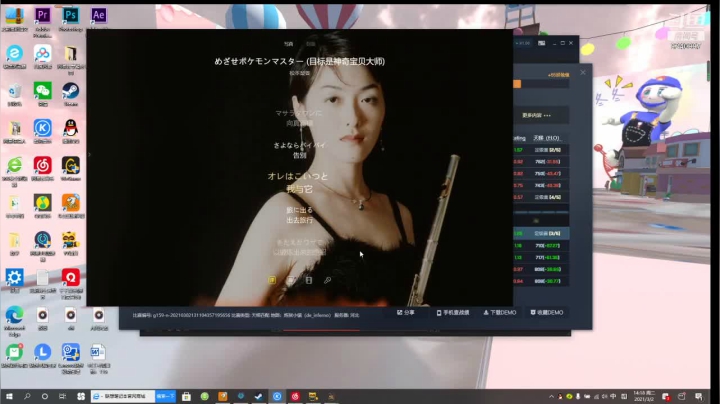Open Task View on taskbar
This screenshot has height=404, width=720.
[62, 396]
